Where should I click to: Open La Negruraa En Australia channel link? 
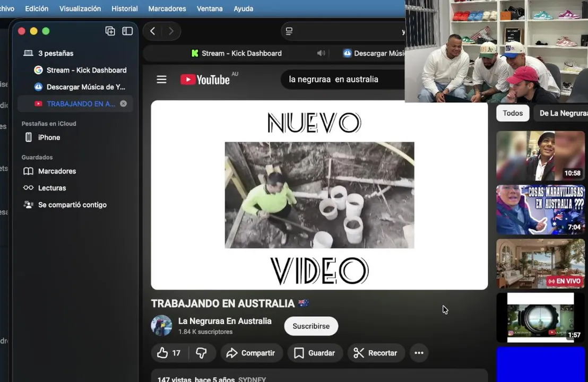[x=224, y=322]
